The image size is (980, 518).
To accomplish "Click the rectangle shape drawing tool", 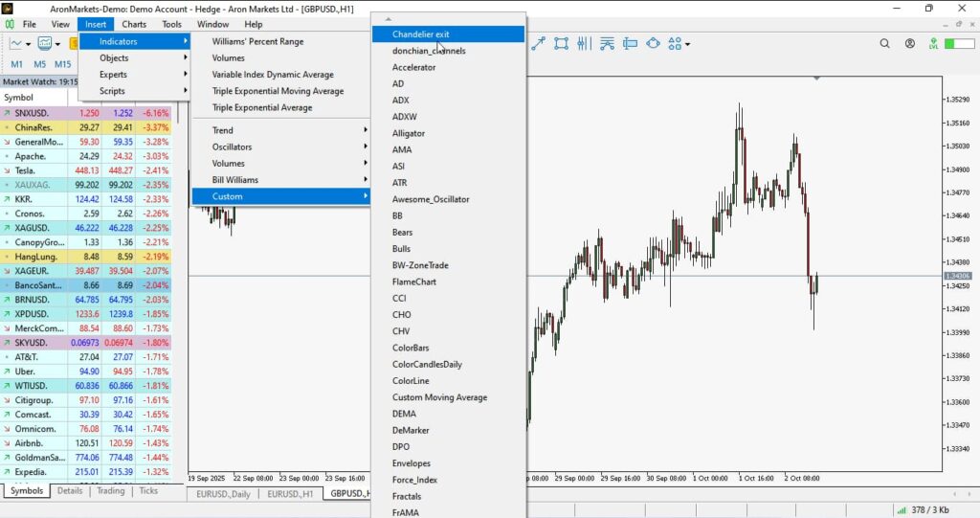I will click(x=561, y=43).
